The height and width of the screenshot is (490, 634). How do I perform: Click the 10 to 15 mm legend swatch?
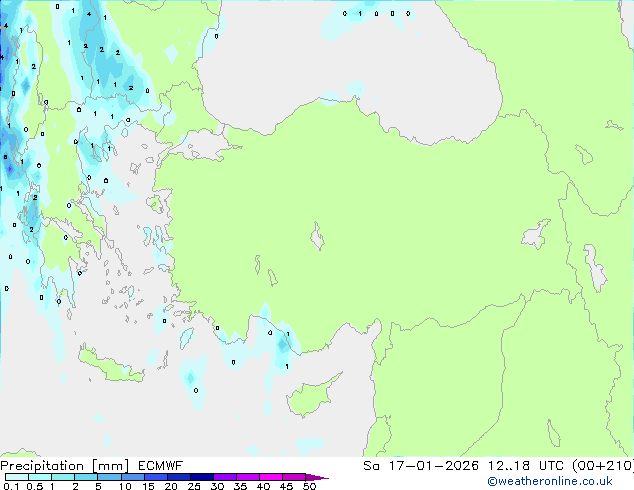[x=132, y=477]
